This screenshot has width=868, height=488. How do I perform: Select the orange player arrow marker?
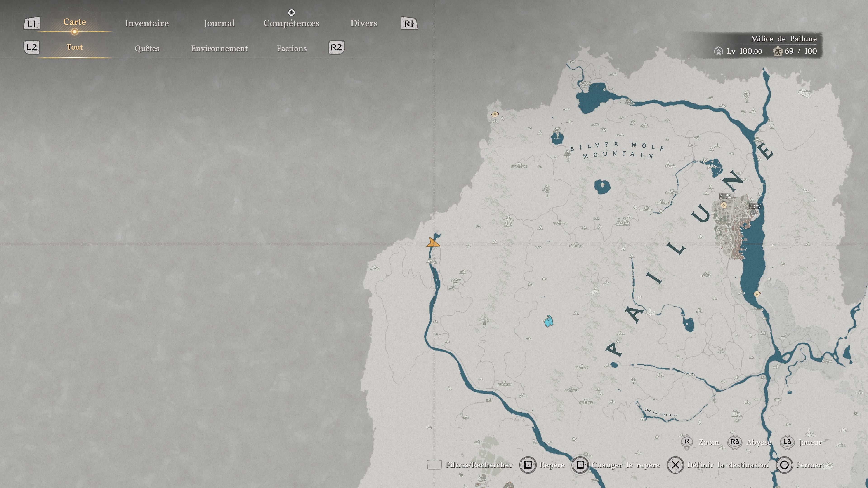433,242
